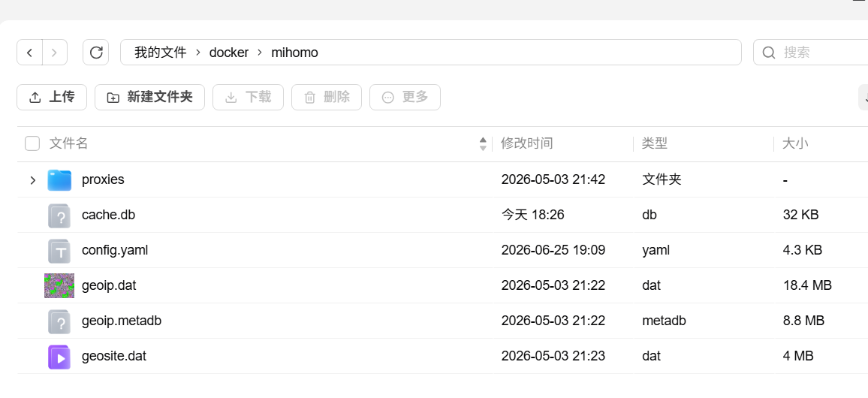Click the 上传 upload button
This screenshot has width=868, height=398.
[52, 98]
